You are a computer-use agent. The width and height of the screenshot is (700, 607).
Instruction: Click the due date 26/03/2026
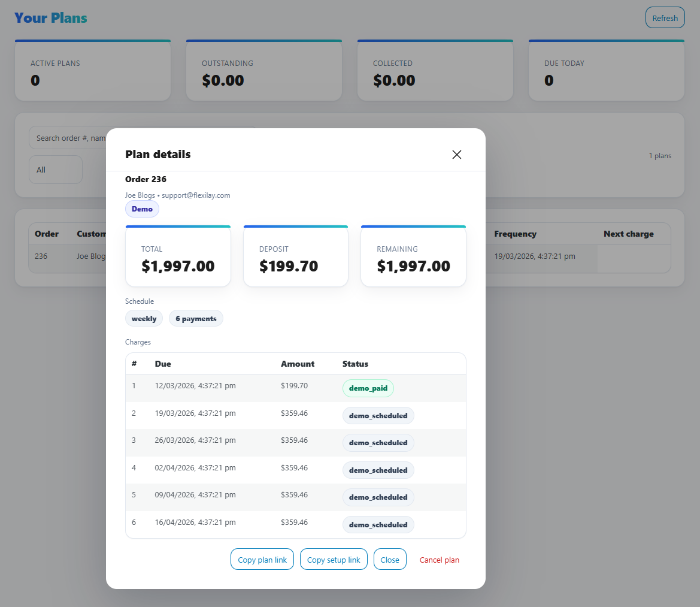point(195,440)
